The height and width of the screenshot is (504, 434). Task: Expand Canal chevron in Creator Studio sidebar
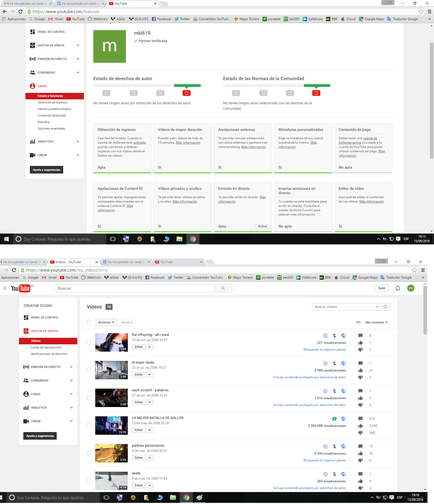pos(71,394)
